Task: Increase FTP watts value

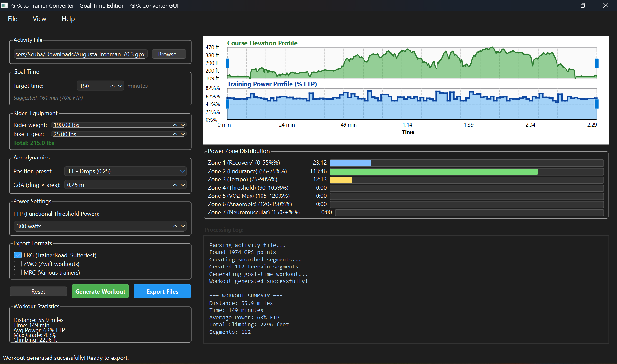Action: point(175,226)
